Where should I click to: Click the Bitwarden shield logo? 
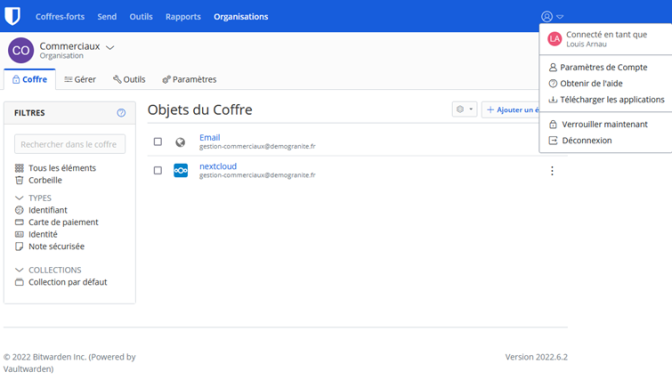[12, 16]
